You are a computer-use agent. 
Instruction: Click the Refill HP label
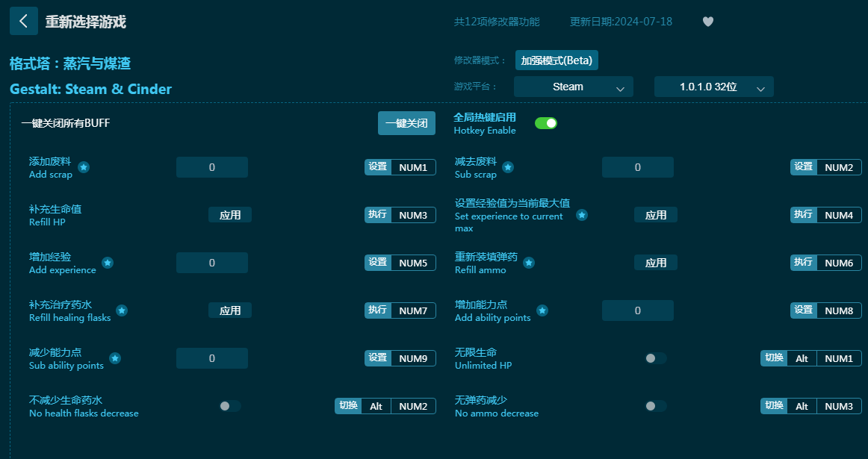click(x=47, y=222)
